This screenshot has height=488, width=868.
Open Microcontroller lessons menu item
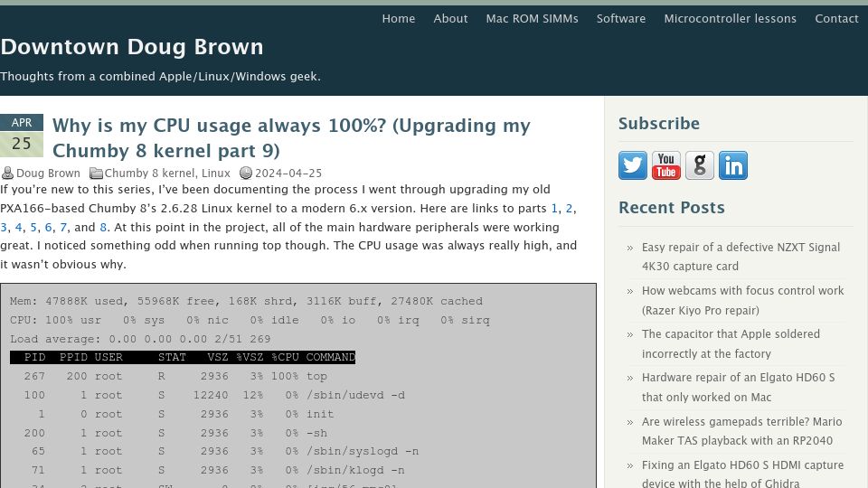coord(731,19)
